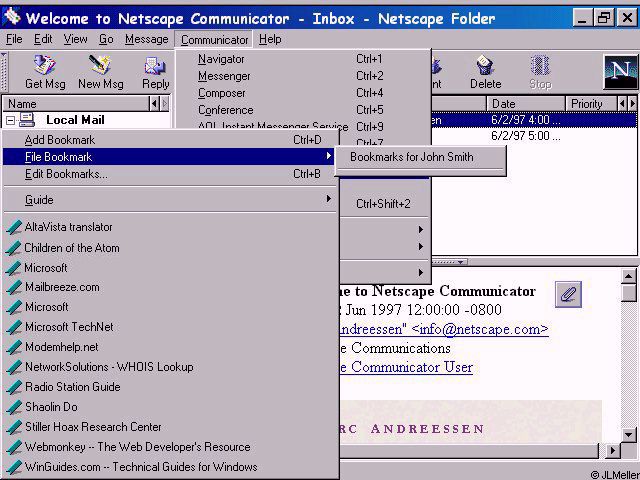Image resolution: width=640 pixels, height=480 pixels.
Task: Click the bookmark icon beside Radio Station Guide
Action: [x=14, y=387]
